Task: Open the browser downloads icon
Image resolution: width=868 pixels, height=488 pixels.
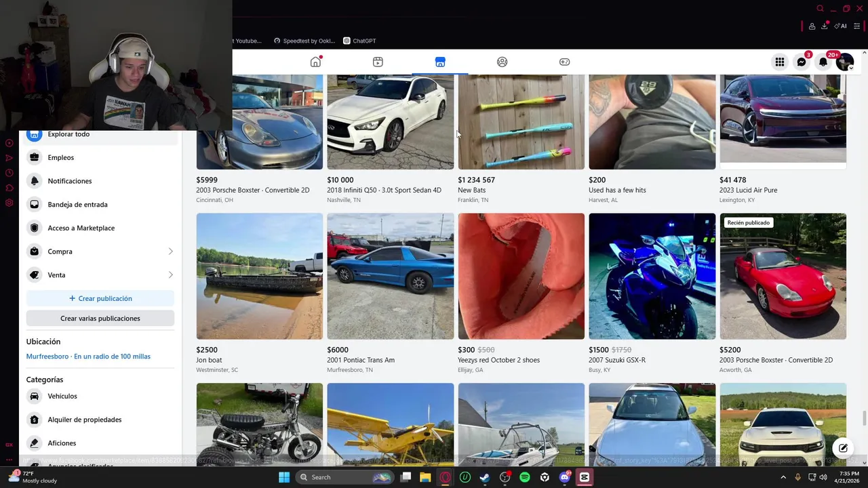Action: pyautogui.click(x=825, y=26)
